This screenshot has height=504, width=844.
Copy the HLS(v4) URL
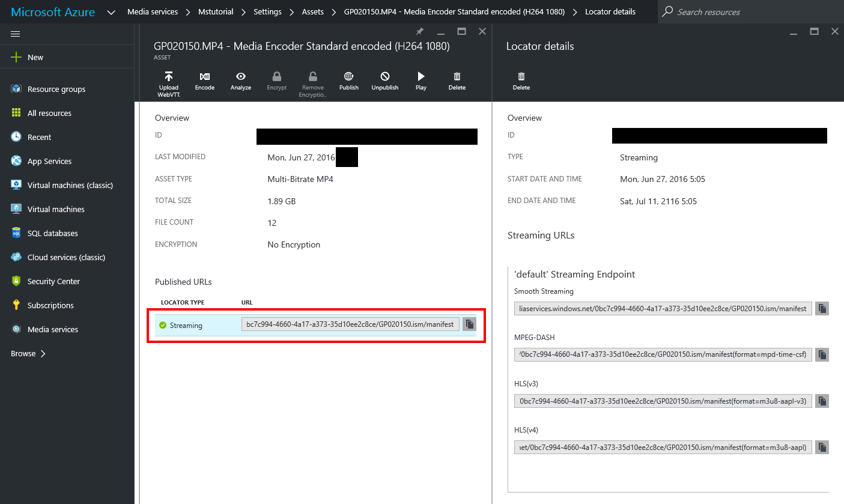822,447
